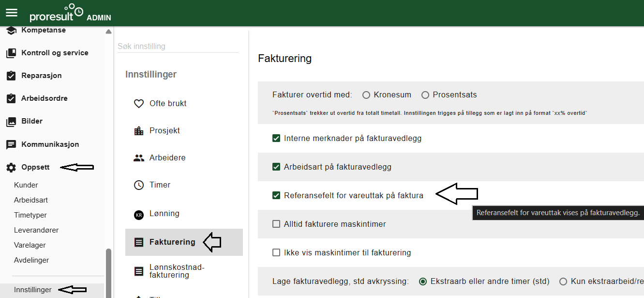
Task: Collapse the Oppsett menu section
Action: (x=35, y=168)
